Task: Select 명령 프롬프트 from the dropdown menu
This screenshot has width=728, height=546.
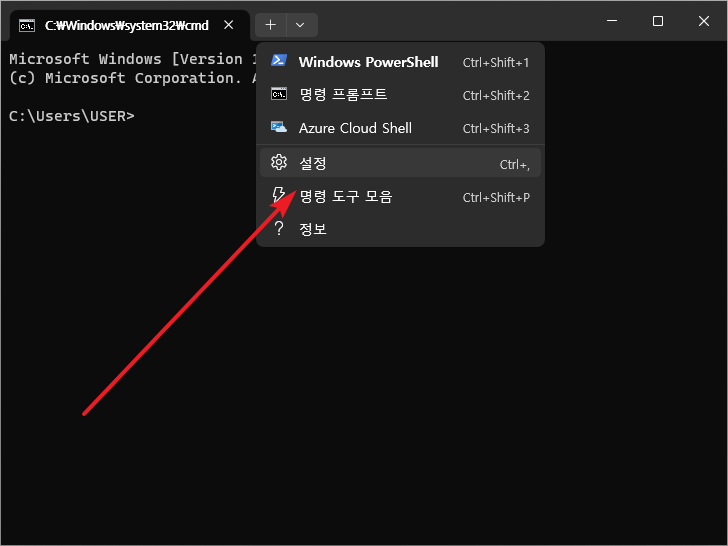Action: pos(400,95)
